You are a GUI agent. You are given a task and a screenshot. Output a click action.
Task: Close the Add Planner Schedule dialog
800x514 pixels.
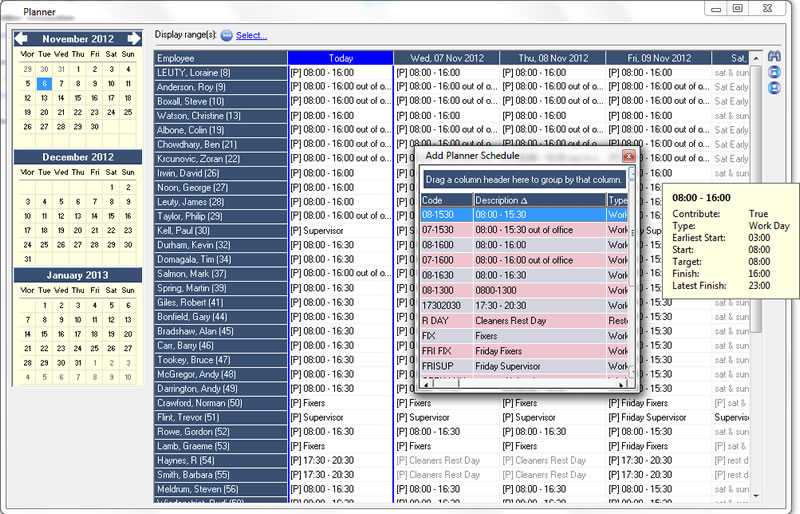[628, 156]
